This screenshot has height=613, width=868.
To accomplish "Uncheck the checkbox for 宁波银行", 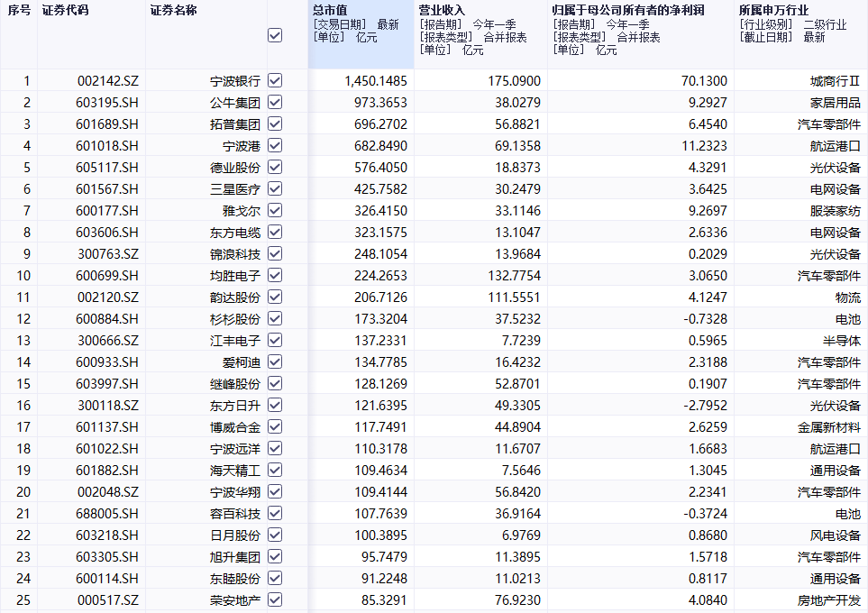I will 275,80.
